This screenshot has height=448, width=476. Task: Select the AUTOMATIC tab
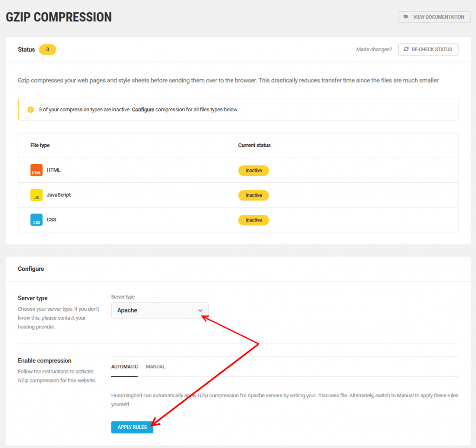pos(124,367)
